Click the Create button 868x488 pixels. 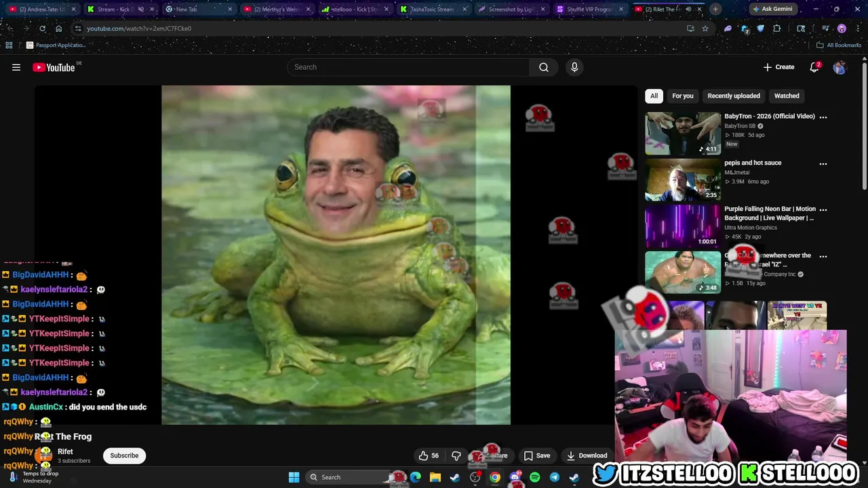pyautogui.click(x=778, y=67)
